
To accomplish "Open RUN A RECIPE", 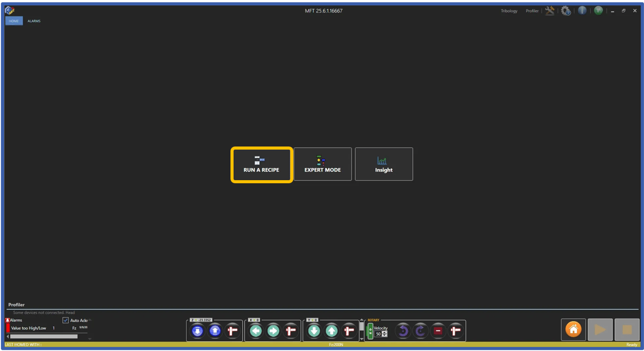I will (262, 164).
